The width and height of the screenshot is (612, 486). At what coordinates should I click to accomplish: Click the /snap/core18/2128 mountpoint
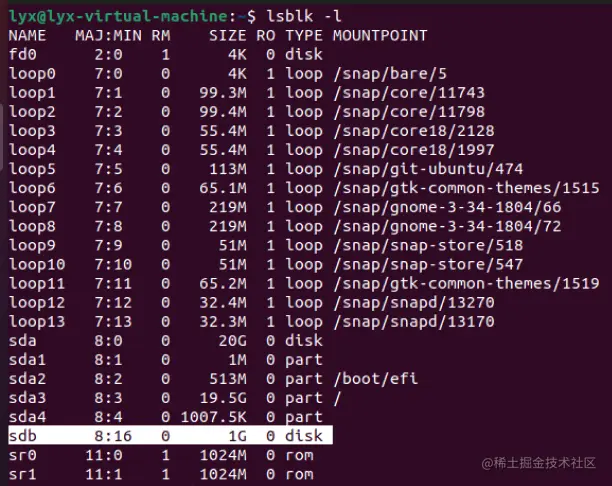tap(414, 131)
